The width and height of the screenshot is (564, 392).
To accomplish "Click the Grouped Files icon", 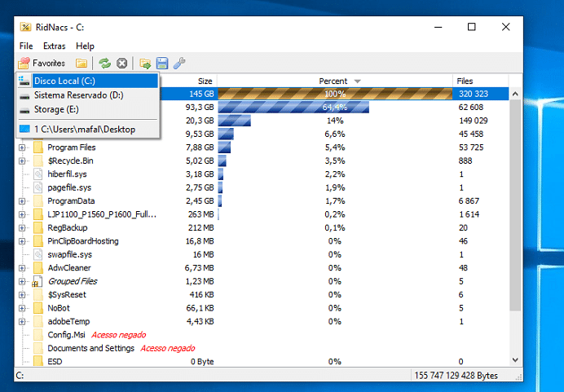I will pos(37,282).
